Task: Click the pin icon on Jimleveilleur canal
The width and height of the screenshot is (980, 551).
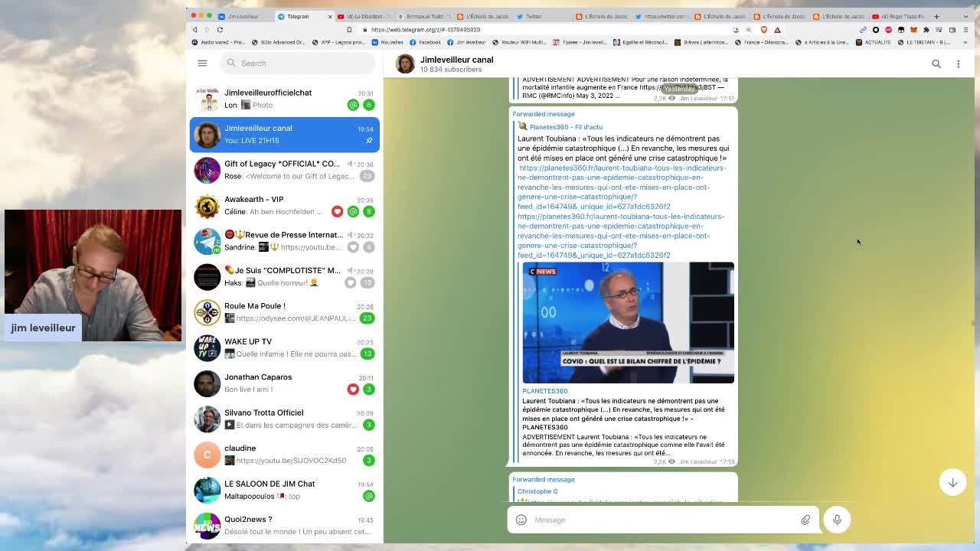Action: 368,141
